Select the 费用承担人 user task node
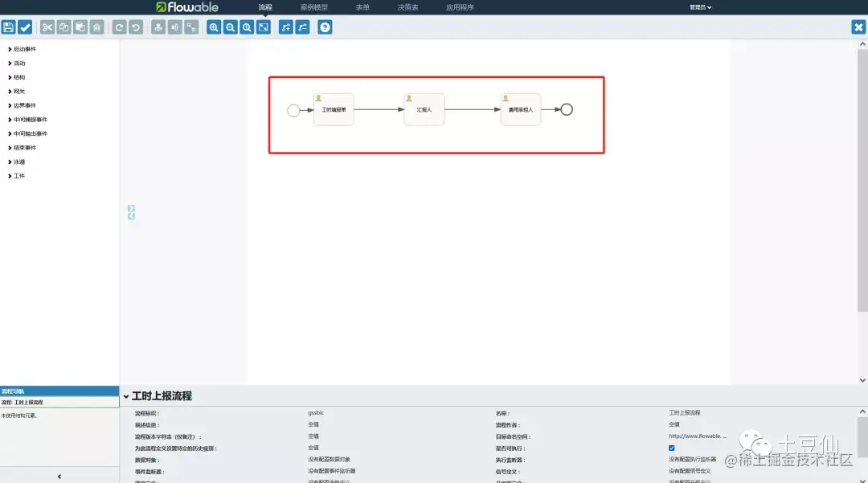The width and height of the screenshot is (868, 483). click(x=520, y=109)
